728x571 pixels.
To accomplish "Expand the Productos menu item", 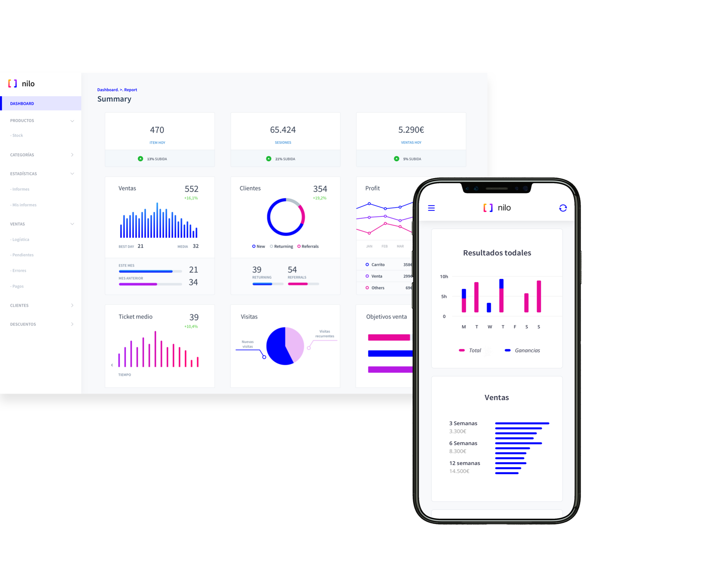I will click(72, 121).
